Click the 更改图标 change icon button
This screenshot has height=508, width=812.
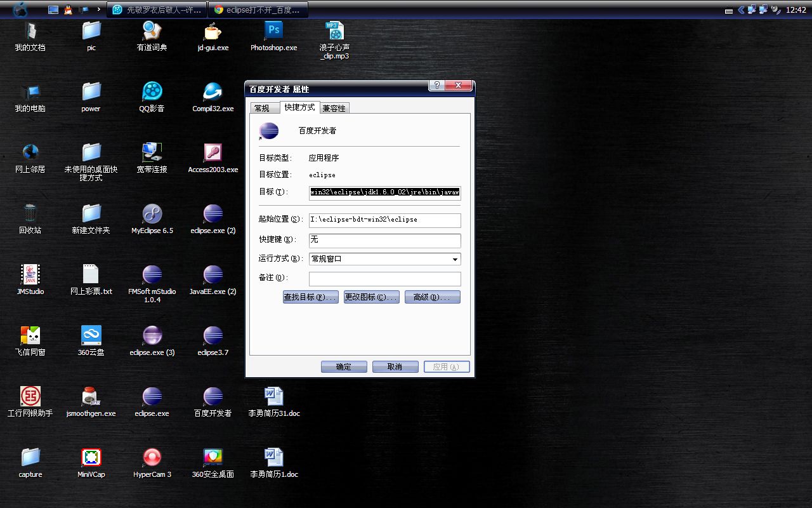[371, 297]
